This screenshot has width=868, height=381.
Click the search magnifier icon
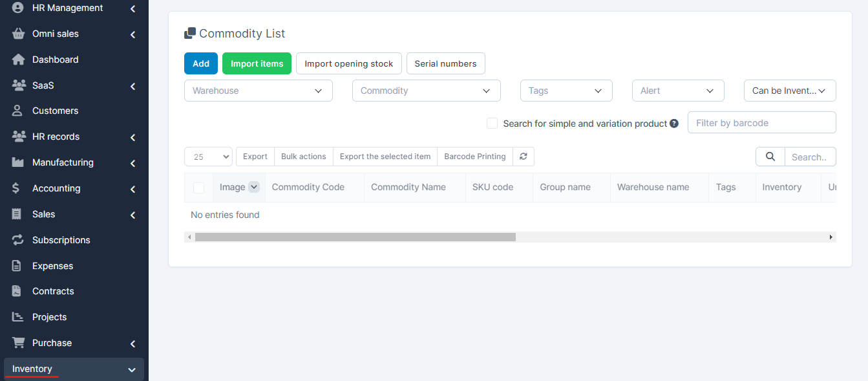(770, 157)
